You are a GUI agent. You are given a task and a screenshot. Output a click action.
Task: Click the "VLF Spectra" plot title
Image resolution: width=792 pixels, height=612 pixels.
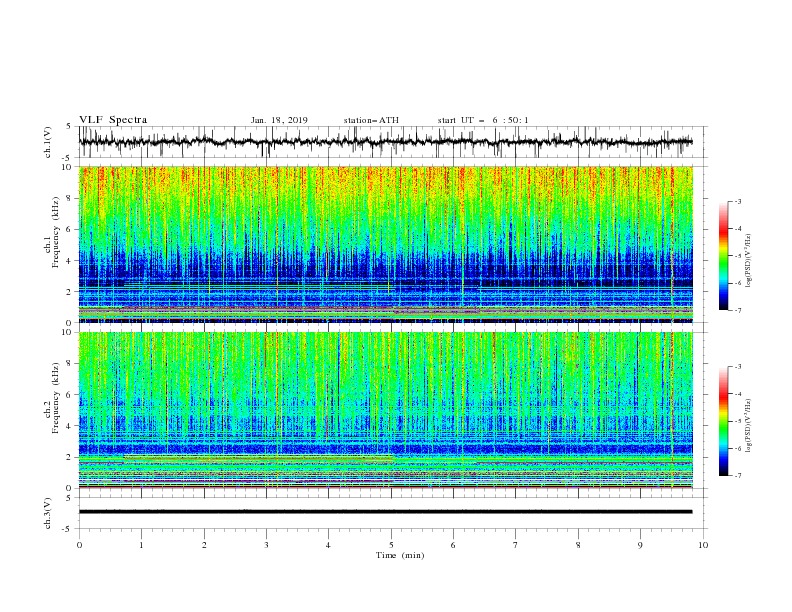(113, 120)
